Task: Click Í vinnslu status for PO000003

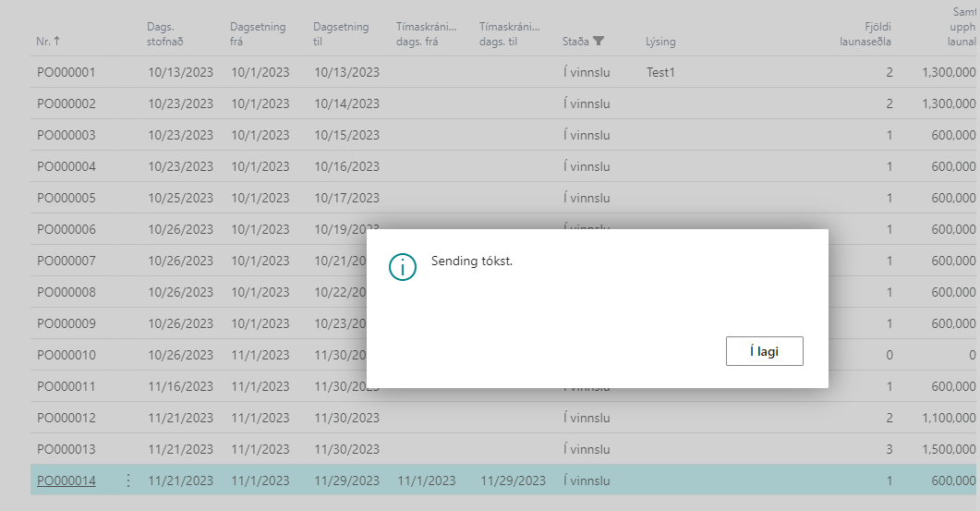Action: pyautogui.click(x=586, y=135)
